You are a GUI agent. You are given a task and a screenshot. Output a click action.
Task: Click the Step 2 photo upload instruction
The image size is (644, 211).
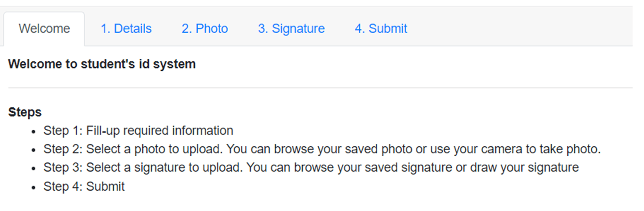click(x=322, y=150)
